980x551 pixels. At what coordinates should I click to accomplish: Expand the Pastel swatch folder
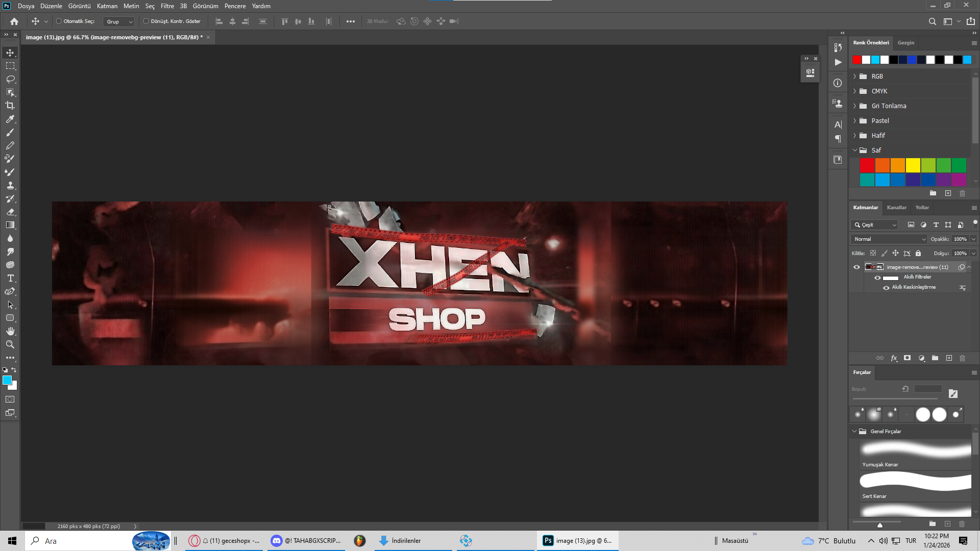855,121
